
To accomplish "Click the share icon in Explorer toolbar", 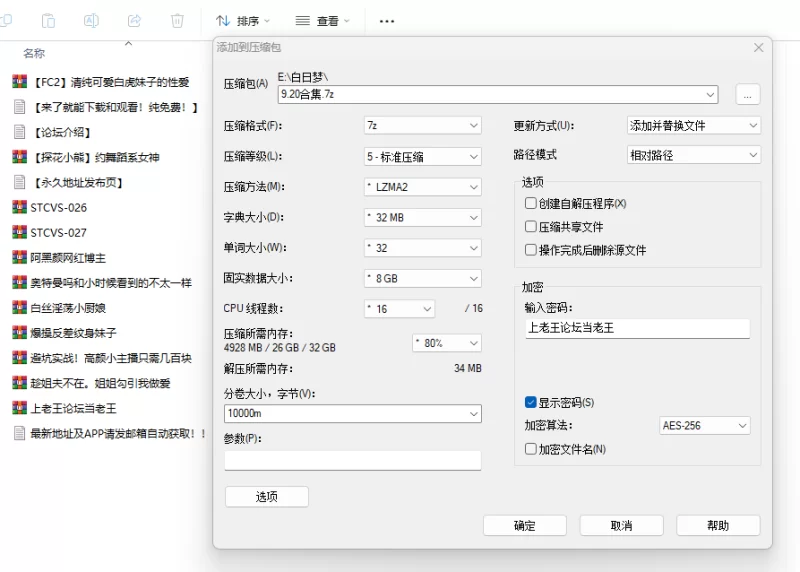I will 134,20.
